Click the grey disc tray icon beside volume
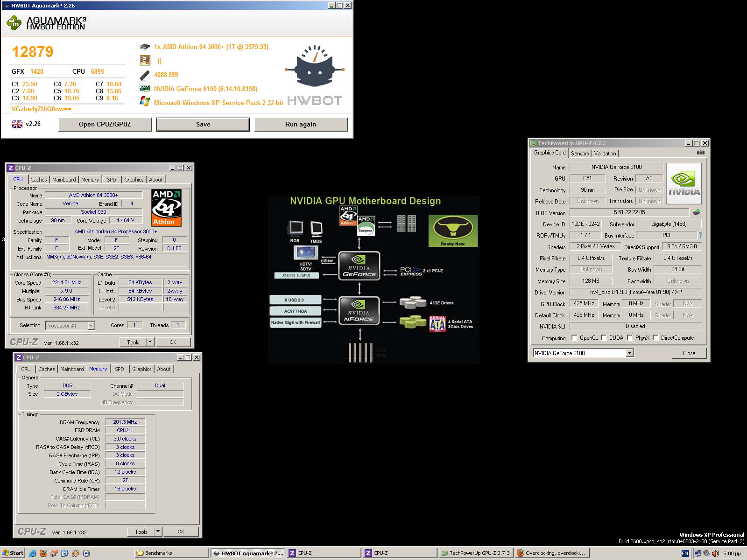747x560 pixels. (706, 553)
